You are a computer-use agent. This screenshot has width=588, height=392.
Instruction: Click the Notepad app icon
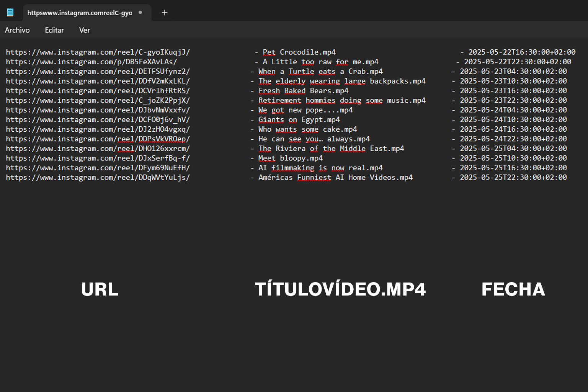10,13
